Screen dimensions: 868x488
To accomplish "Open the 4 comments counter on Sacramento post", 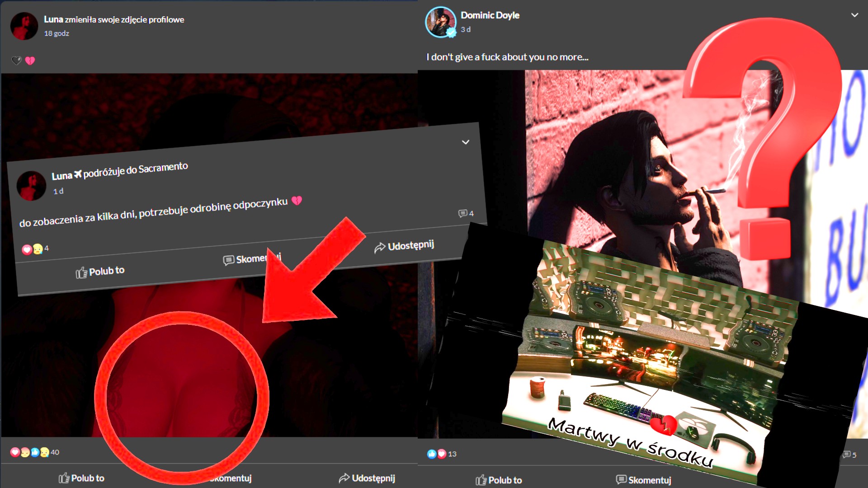I will (x=466, y=213).
